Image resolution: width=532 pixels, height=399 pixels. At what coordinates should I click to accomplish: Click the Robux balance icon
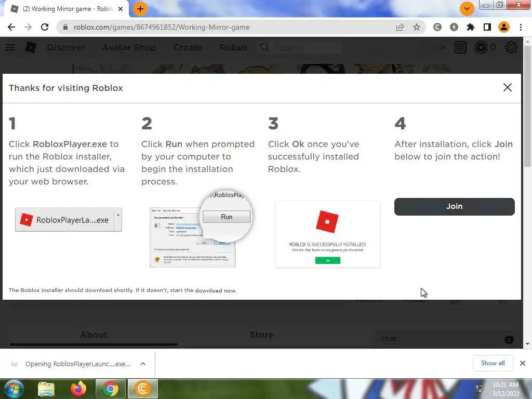pos(481,47)
